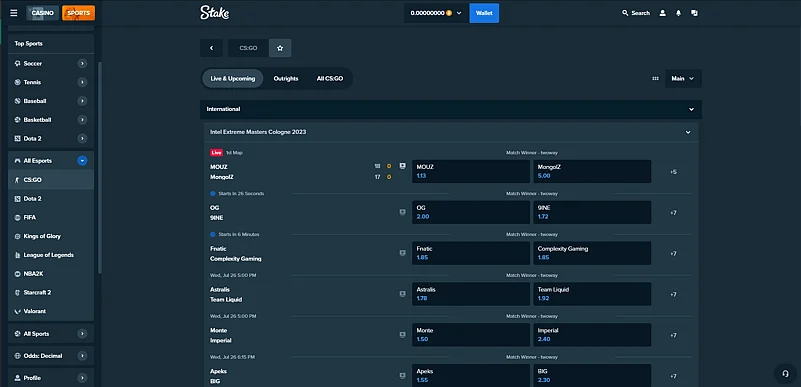Click the grid layout icon beside Main
Viewport: 801px width, 387px height.
(655, 79)
